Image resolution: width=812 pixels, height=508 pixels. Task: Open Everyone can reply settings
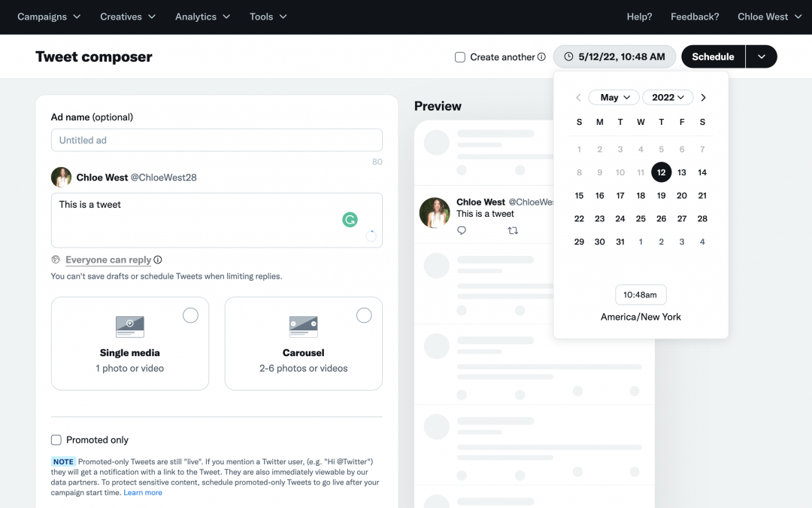point(108,260)
